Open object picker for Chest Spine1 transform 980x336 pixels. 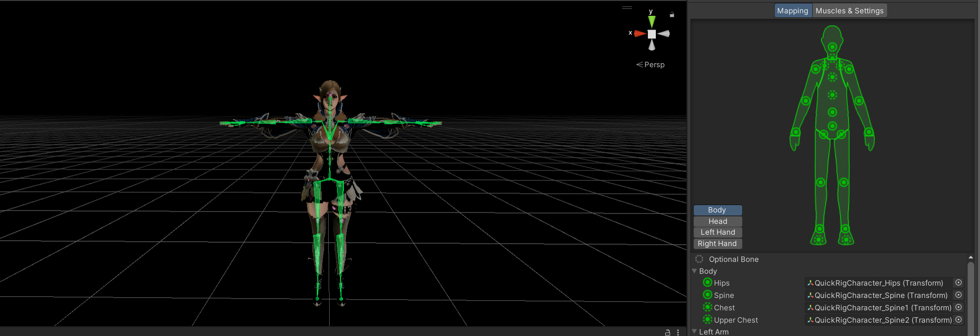click(958, 307)
